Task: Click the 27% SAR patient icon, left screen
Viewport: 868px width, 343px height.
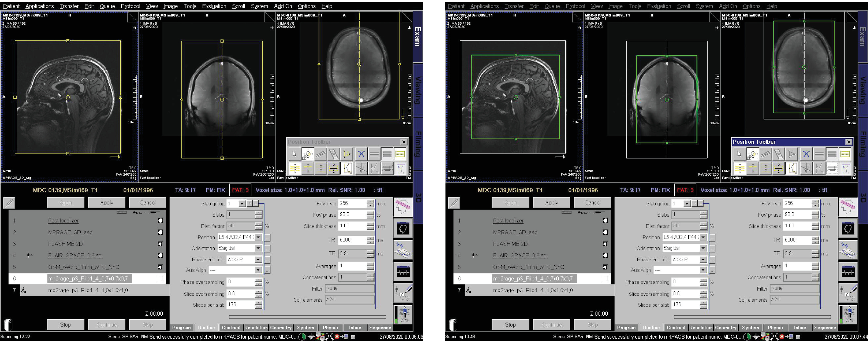Action: click(x=403, y=314)
